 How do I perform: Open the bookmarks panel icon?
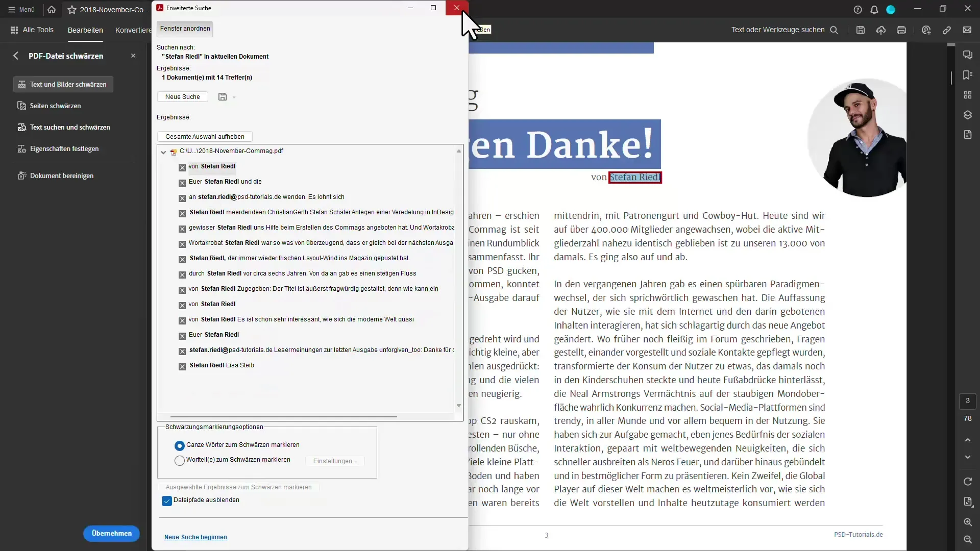click(967, 75)
